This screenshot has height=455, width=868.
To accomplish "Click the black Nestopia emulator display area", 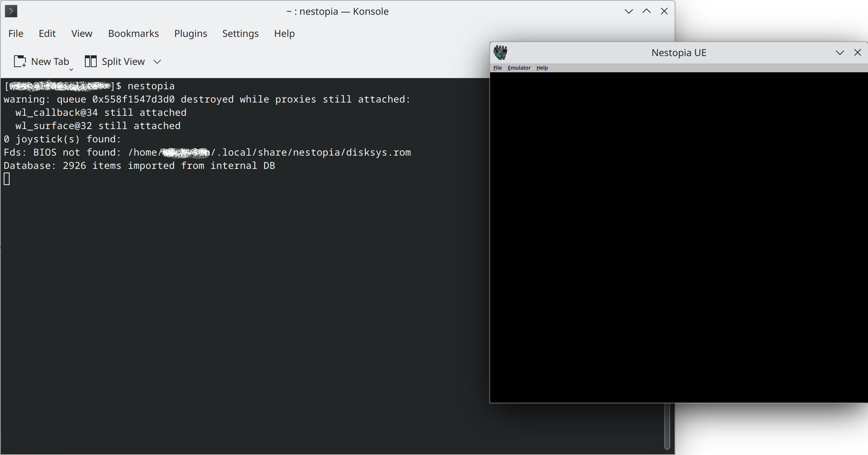I will 679,236.
